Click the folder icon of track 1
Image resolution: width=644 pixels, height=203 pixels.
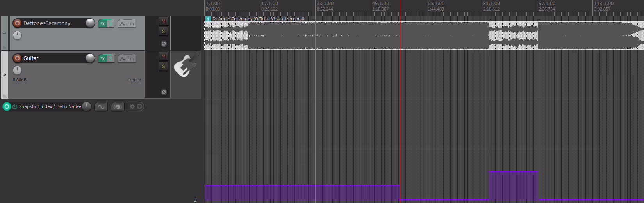(5, 47)
